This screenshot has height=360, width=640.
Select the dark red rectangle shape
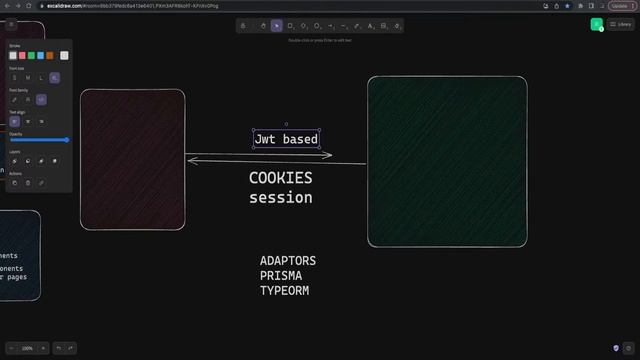(133, 160)
